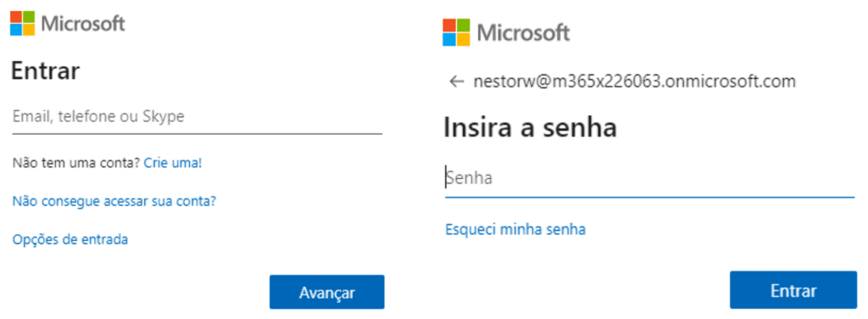Viewport: 868px width, 319px height.
Task: Click the back arrow beside the nestorw email
Action: tap(456, 82)
